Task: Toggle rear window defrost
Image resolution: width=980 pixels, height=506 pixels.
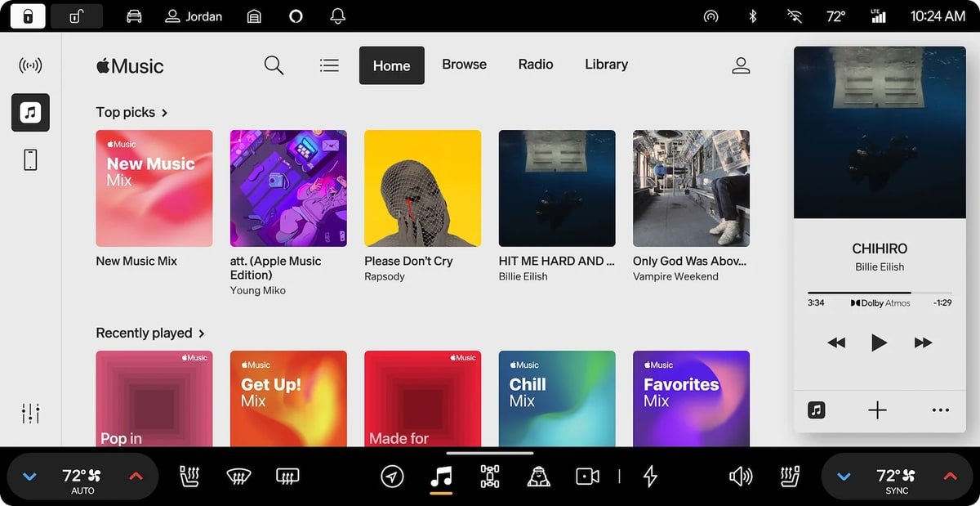Action: (x=287, y=476)
